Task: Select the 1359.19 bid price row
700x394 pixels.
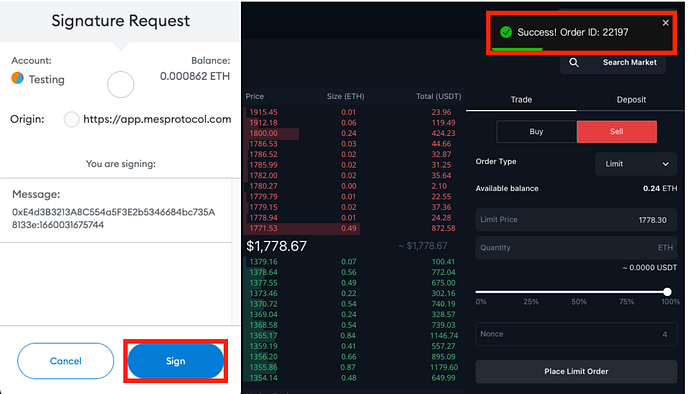Action: (x=354, y=346)
